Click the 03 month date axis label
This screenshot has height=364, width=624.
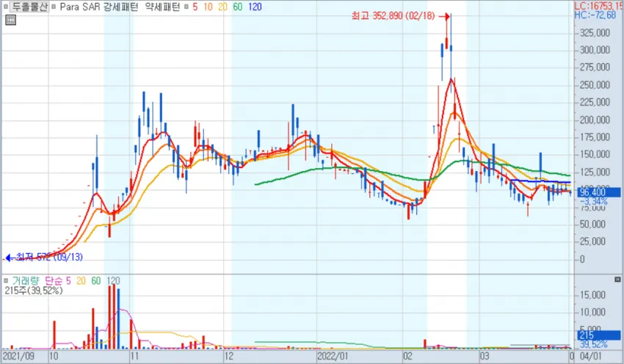pos(485,356)
